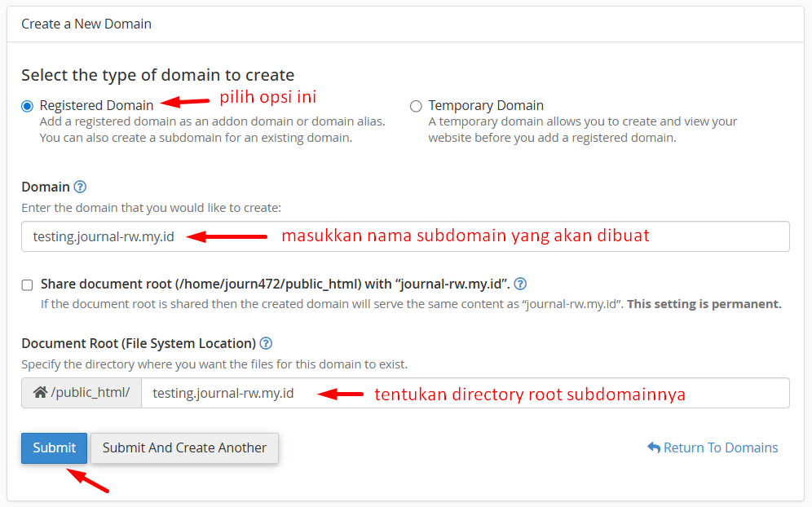Click the bold "Domain" field label
The width and height of the screenshot is (812, 507).
[x=46, y=187]
